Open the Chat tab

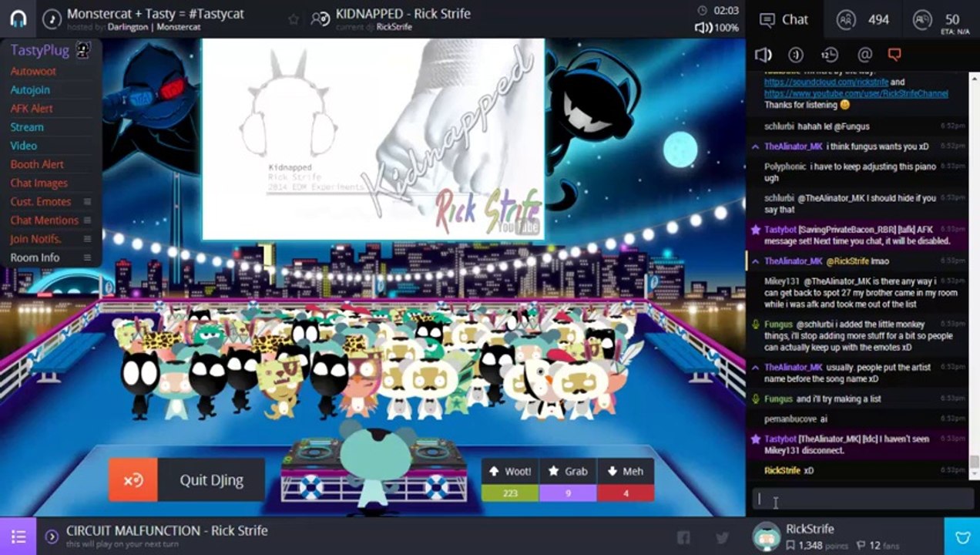click(784, 19)
